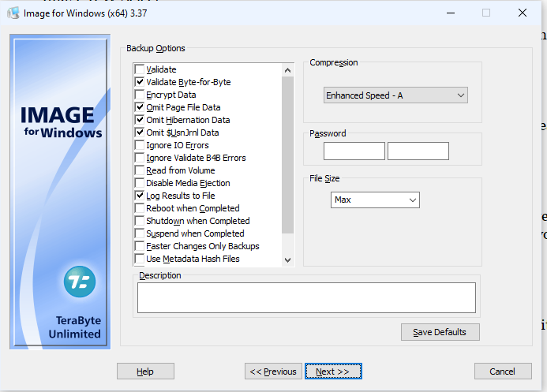Click the options list scrollbar thumb
This screenshot has width=547, height=392.
coord(287,155)
